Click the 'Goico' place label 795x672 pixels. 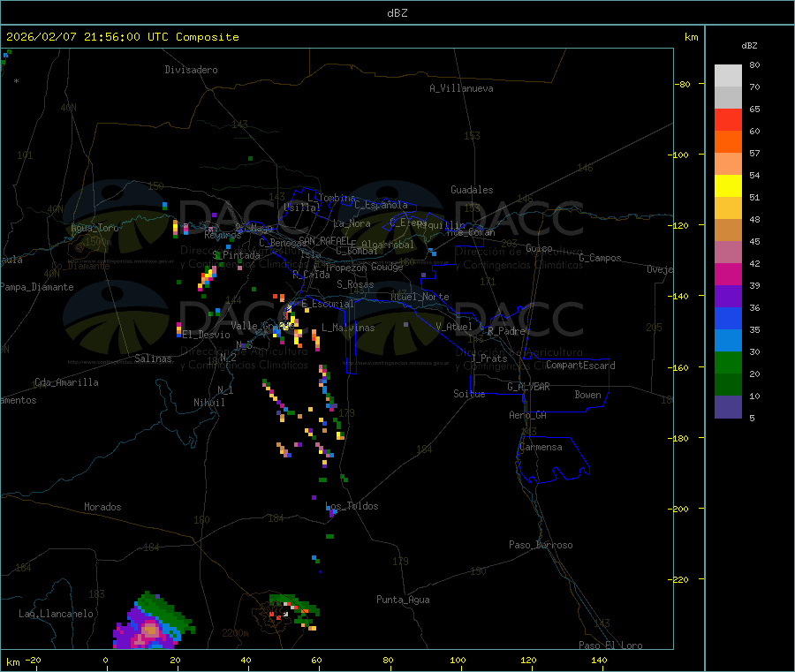[539, 248]
